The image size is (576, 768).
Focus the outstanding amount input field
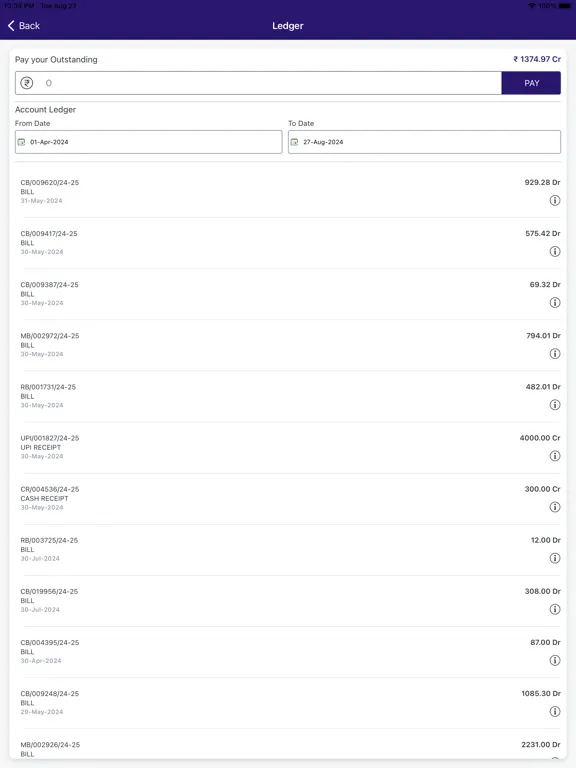[258, 83]
